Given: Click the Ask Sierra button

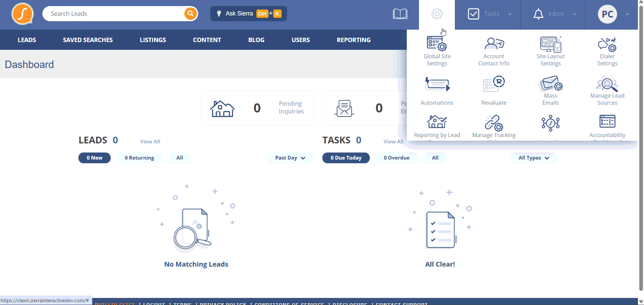Looking at the screenshot, I should click(249, 13).
